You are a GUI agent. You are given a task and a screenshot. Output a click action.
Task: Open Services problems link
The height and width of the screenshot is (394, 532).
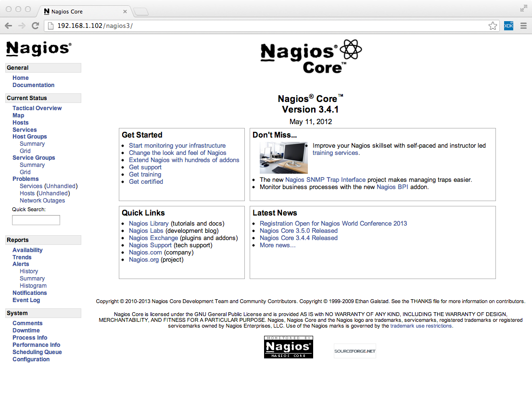(x=31, y=186)
